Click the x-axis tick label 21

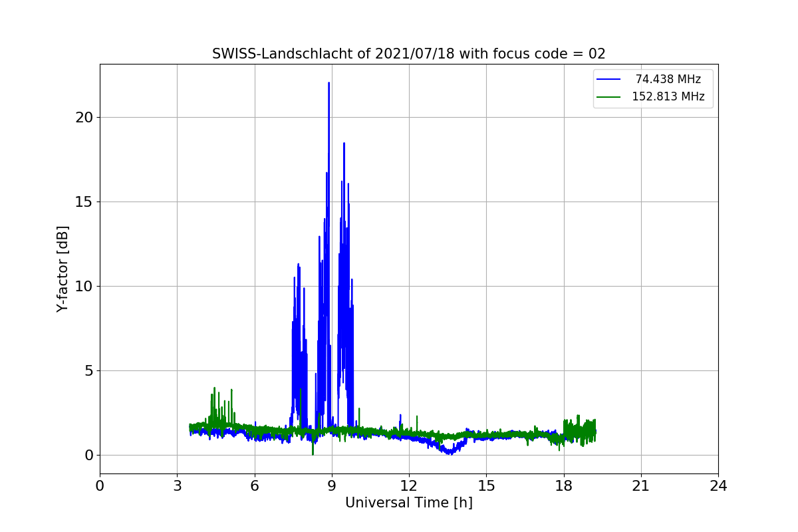pyautogui.click(x=640, y=486)
